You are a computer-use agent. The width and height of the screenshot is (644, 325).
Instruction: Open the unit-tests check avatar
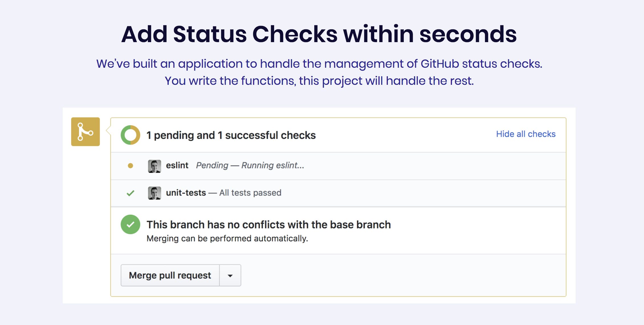click(155, 193)
